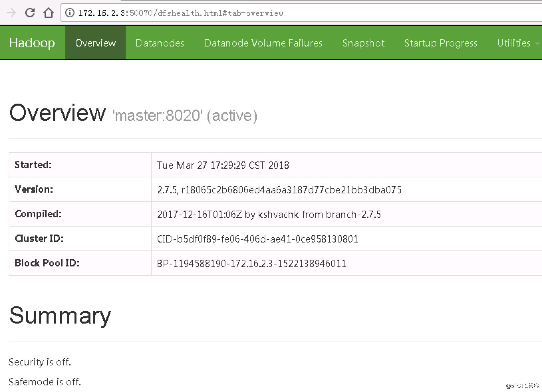The width and height of the screenshot is (542, 392).
Task: Click the 'Block Pool ID:' label
Action: [x=47, y=263]
